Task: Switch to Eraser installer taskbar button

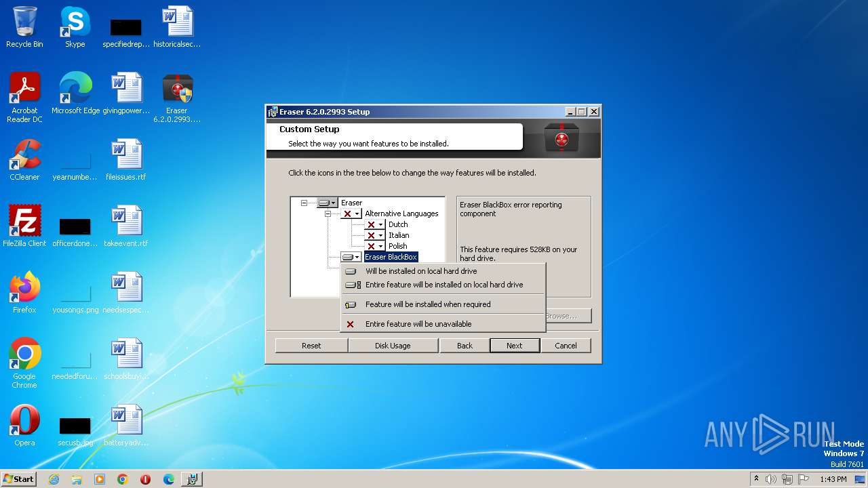Action: click(192, 479)
